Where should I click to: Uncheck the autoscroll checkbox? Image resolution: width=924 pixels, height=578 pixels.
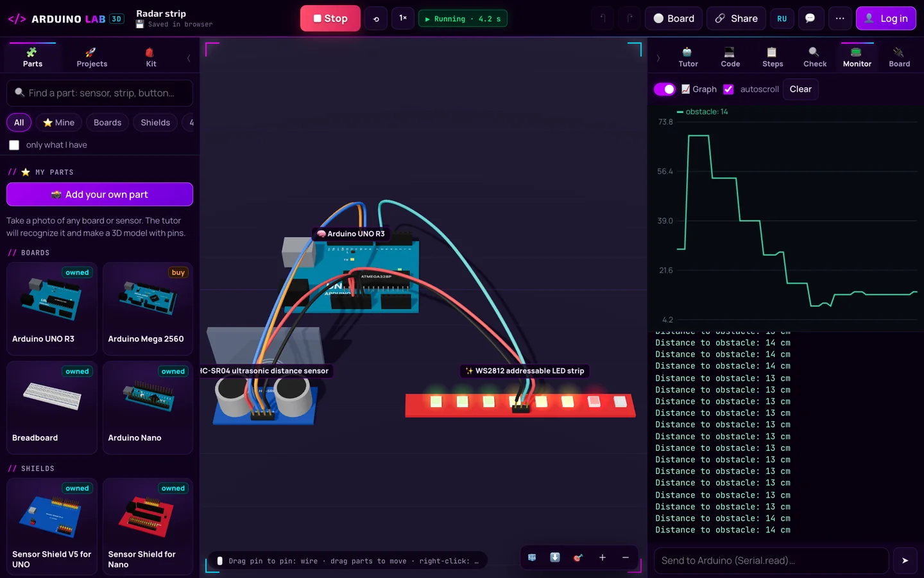(x=728, y=89)
